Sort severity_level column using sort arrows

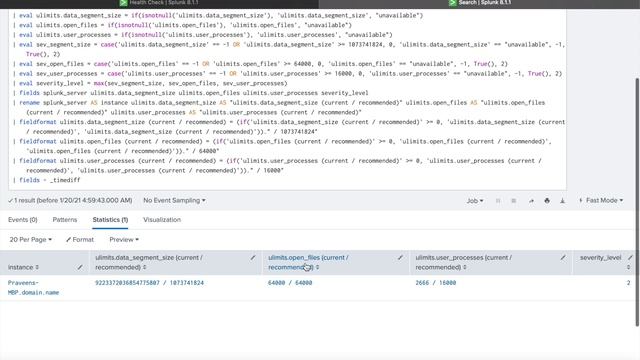coord(629,267)
